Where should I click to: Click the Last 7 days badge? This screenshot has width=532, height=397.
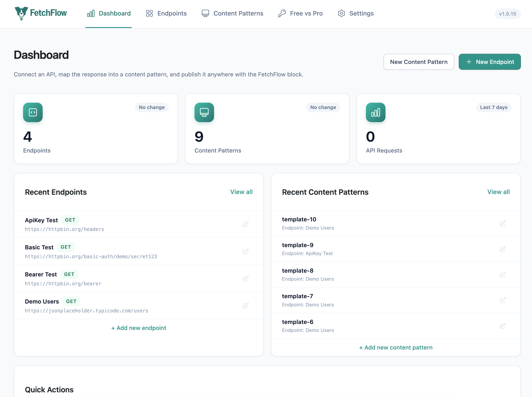click(494, 107)
